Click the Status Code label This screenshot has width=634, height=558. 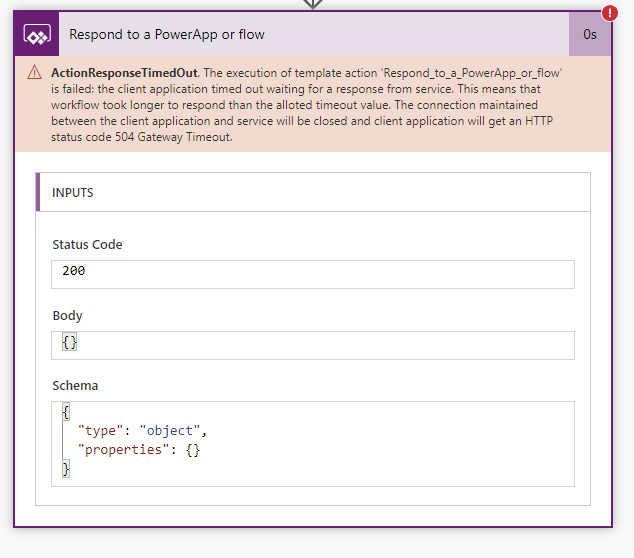87,245
